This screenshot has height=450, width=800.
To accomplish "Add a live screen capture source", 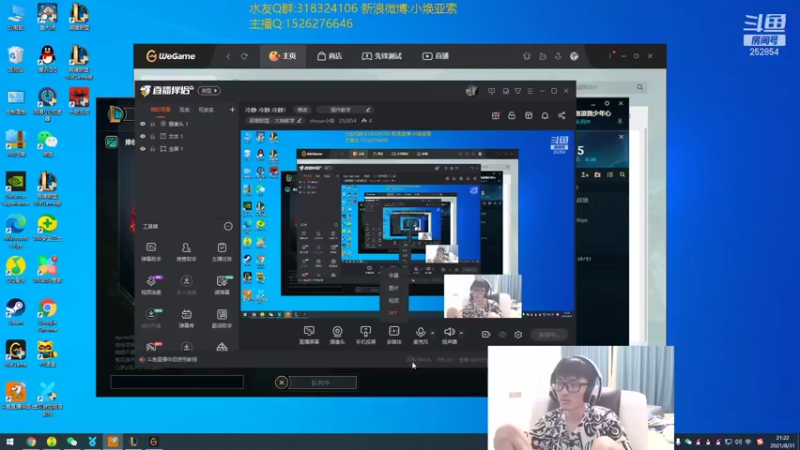I will [x=309, y=335].
